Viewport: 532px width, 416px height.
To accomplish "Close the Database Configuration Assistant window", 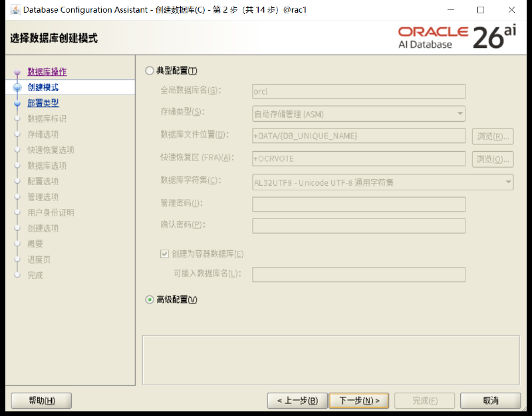I will click(511, 10).
